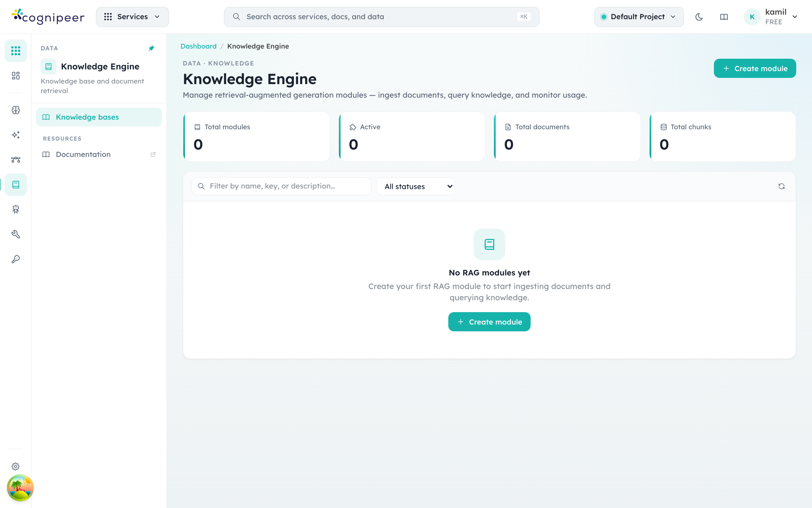The image size is (812, 508).
Task: Select the Knowledge Engine book icon in sidebar
Action: pyautogui.click(x=16, y=185)
